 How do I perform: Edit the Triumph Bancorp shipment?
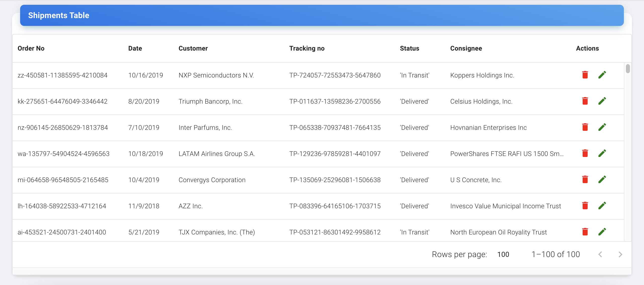coord(602,101)
